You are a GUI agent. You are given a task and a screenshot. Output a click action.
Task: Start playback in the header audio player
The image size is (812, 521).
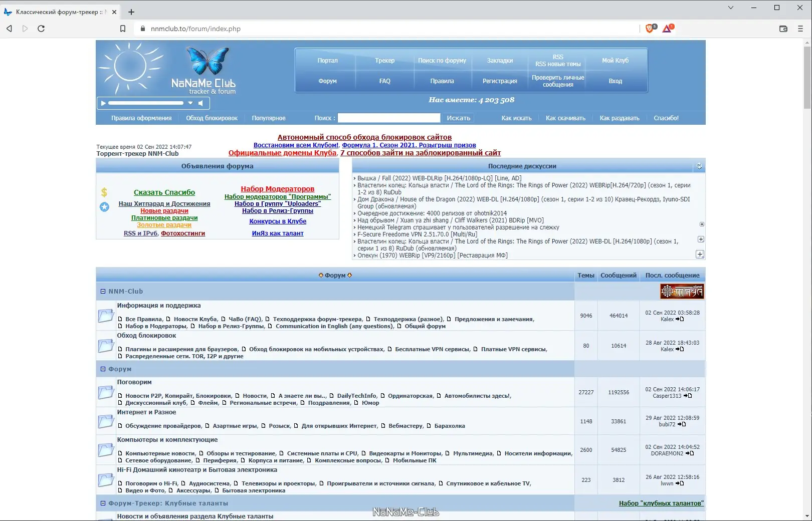103,103
